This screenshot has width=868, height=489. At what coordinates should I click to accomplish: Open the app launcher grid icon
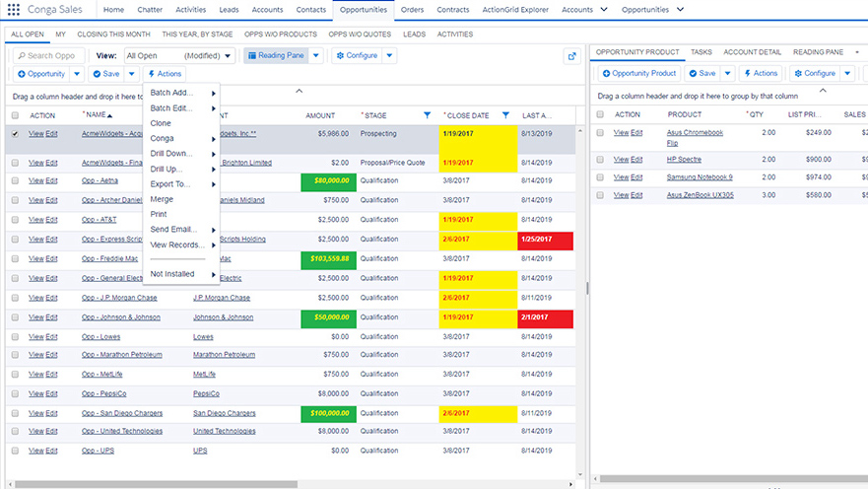point(13,10)
